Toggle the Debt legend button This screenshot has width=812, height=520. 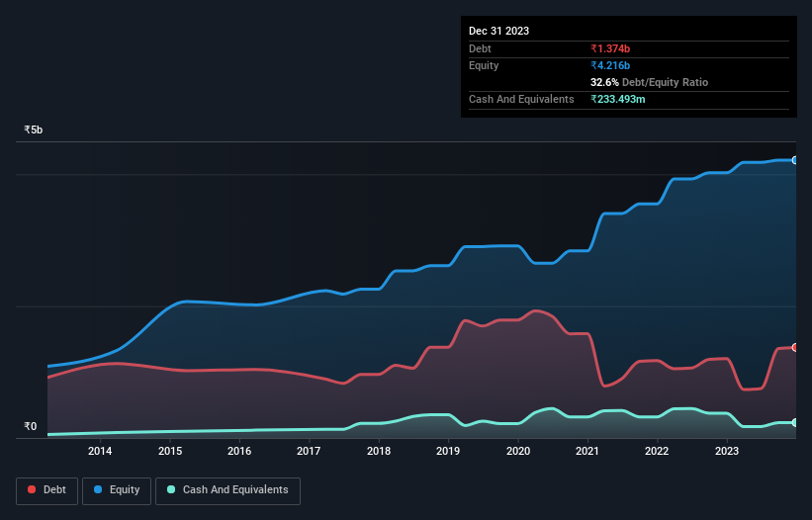point(47,490)
